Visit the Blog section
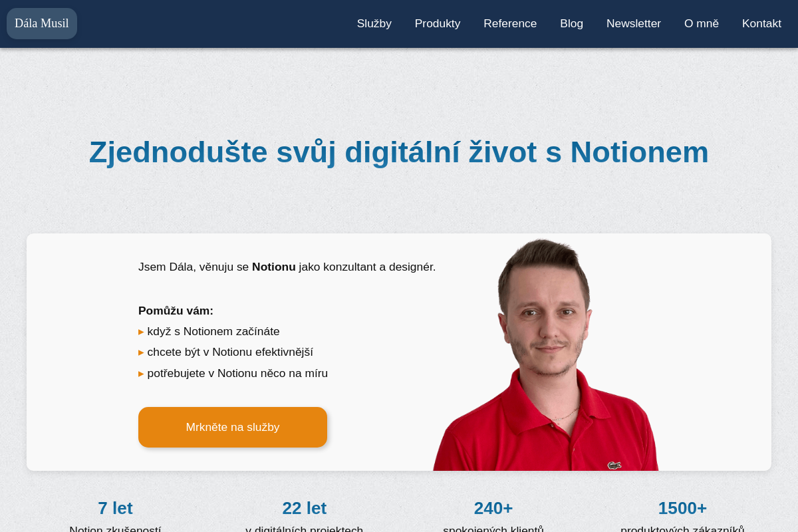The height and width of the screenshot is (532, 798). coord(572,23)
